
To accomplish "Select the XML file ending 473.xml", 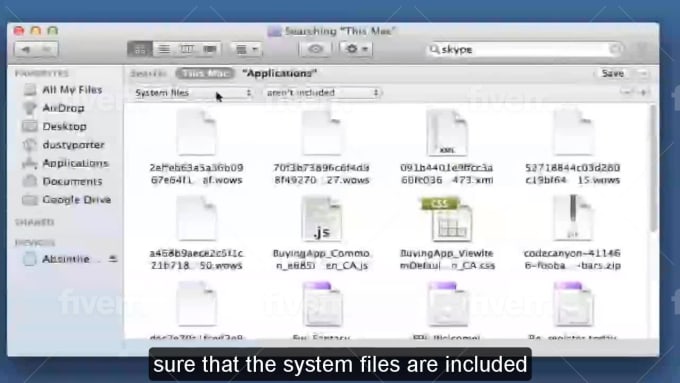I will coord(447,147).
